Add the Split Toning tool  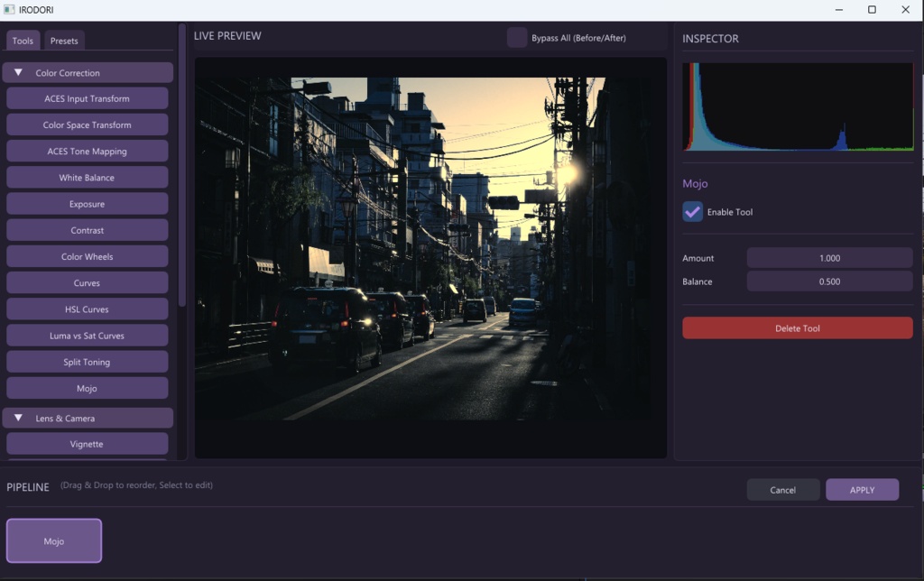pos(88,362)
